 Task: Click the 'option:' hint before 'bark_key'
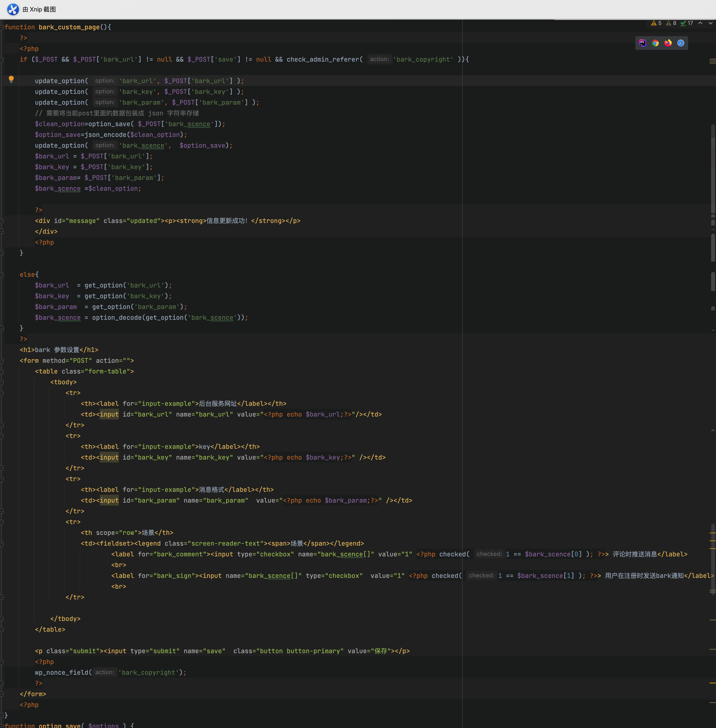(105, 92)
